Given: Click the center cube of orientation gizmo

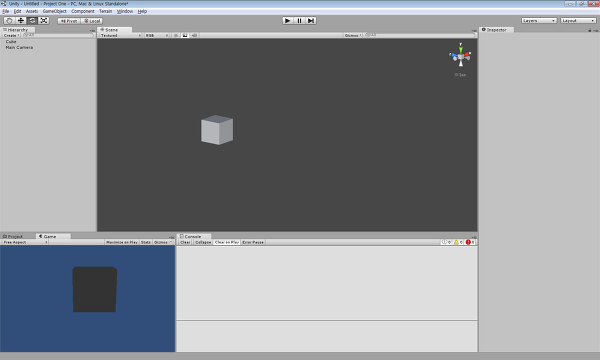Looking at the screenshot, I should pos(461,57).
